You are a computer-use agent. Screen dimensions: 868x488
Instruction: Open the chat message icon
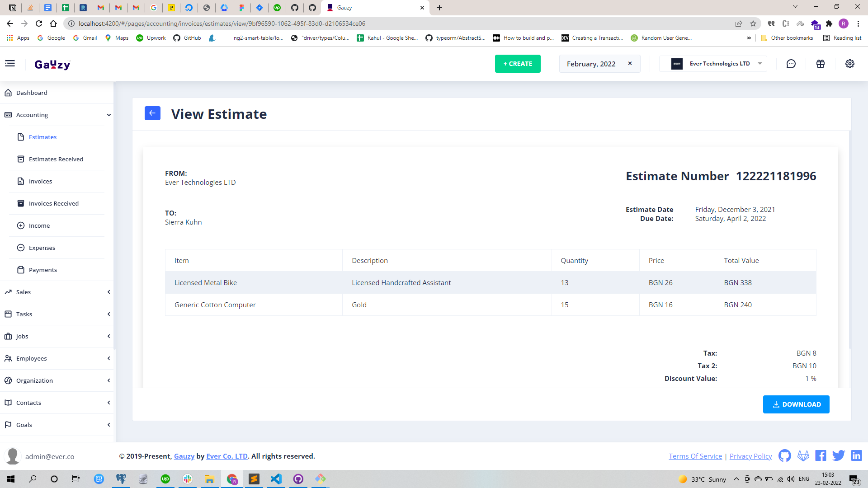(x=791, y=64)
